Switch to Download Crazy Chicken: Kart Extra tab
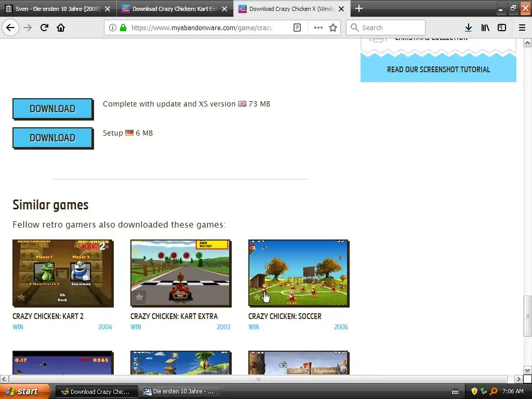Viewport: 532px width, 399px height. pyautogui.click(x=175, y=9)
